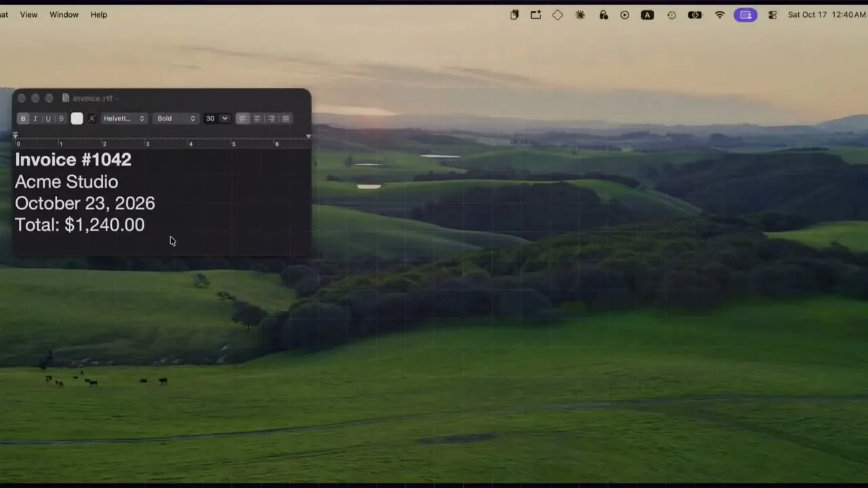Click the "October 23, 2026" date line

pyautogui.click(x=85, y=203)
